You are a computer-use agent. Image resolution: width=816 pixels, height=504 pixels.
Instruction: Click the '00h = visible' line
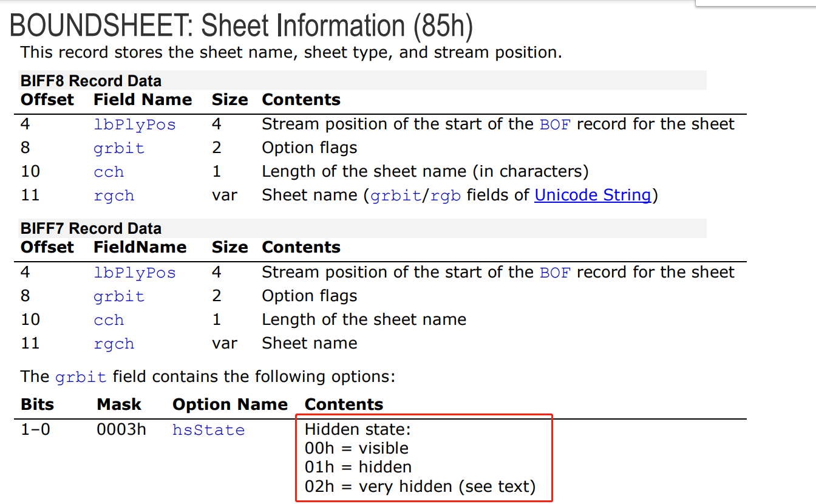pos(356,449)
